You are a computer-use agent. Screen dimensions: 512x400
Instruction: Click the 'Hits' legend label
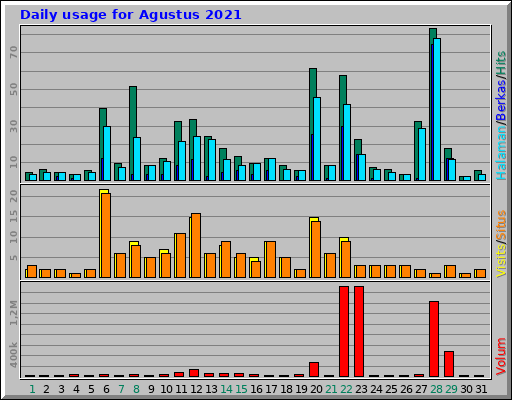(501, 63)
